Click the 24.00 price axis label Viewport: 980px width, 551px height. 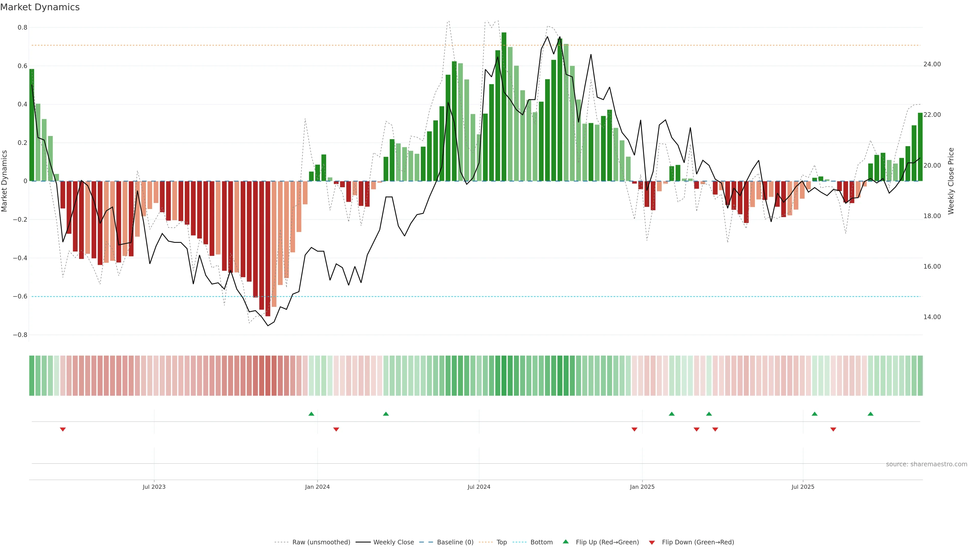coord(932,64)
